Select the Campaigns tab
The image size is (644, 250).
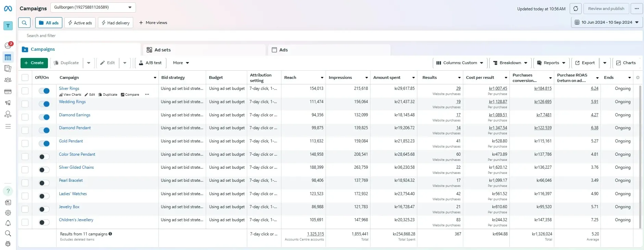pyautogui.click(x=79, y=49)
